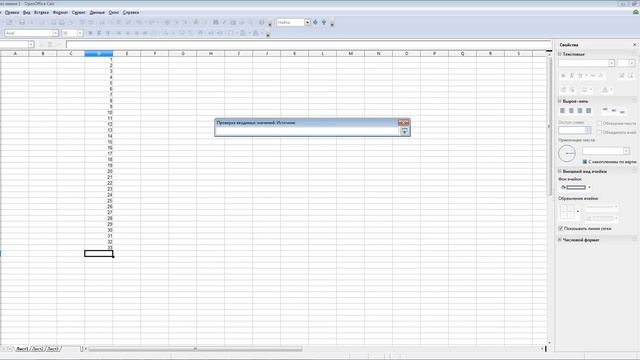
Task: Toggle Italic in the formatting toolbar
Action: point(99,33)
